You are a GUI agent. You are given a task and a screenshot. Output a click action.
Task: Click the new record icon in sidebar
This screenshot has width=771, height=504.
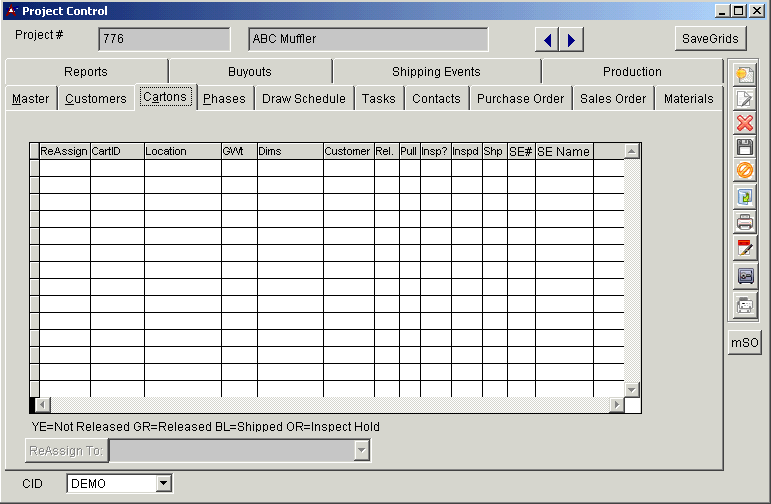[x=744, y=75]
